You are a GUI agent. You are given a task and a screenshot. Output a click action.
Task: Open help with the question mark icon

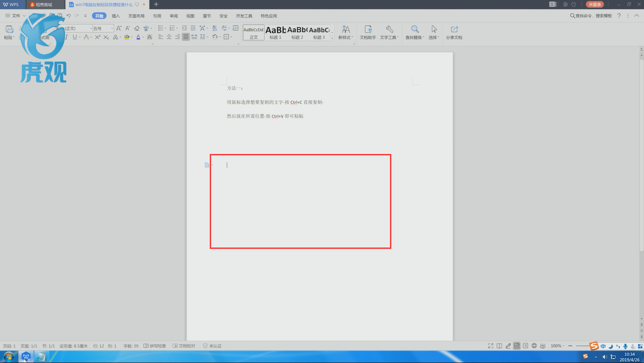click(619, 16)
